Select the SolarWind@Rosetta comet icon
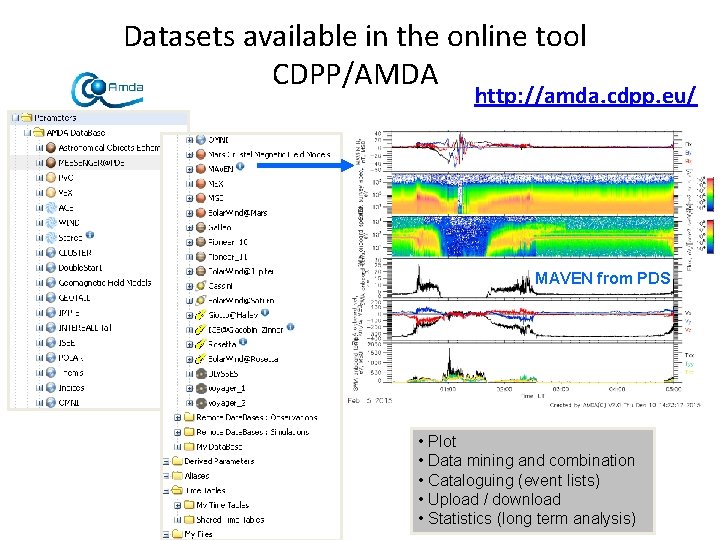720x540 pixels. tap(201, 359)
